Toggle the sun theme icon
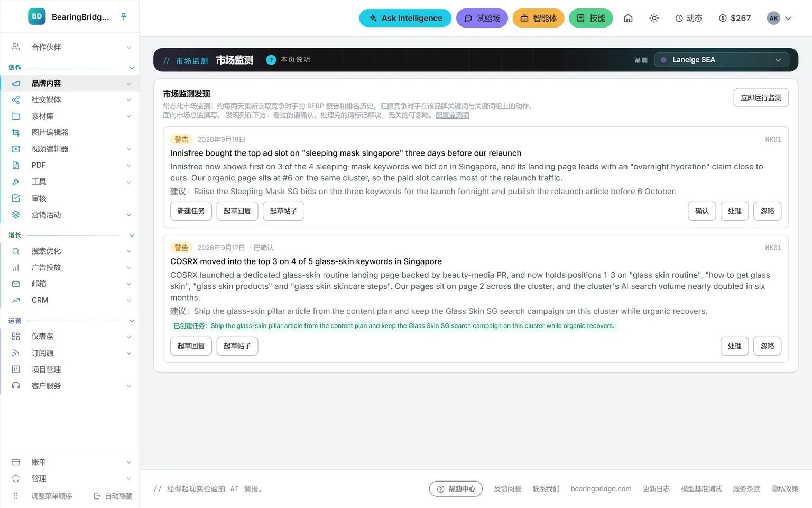This screenshot has height=508, width=812. (654, 18)
